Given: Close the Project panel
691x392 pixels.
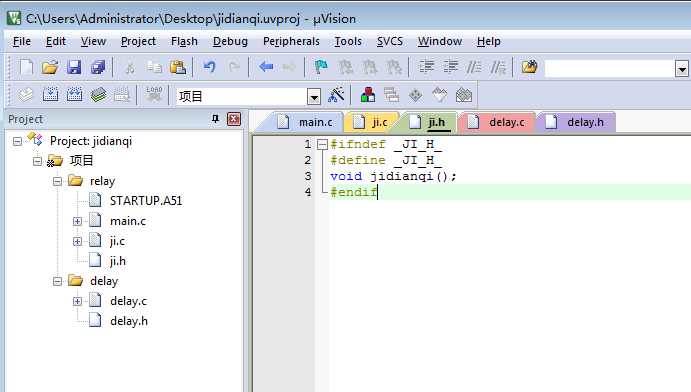Looking at the screenshot, I should pos(234,119).
